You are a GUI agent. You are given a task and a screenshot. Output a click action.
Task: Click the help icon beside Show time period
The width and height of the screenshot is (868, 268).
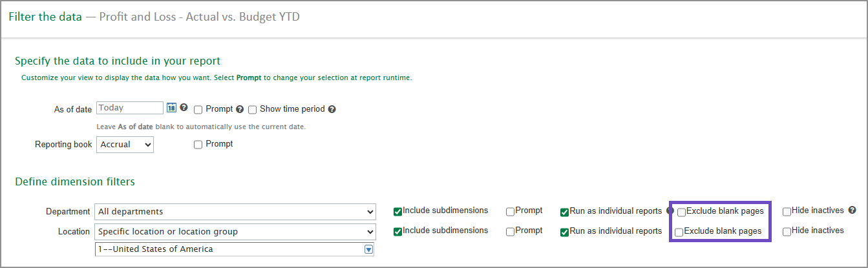click(332, 109)
